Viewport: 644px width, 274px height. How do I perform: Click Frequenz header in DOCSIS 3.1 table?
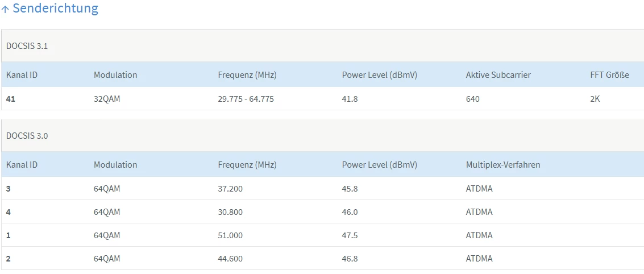247,75
